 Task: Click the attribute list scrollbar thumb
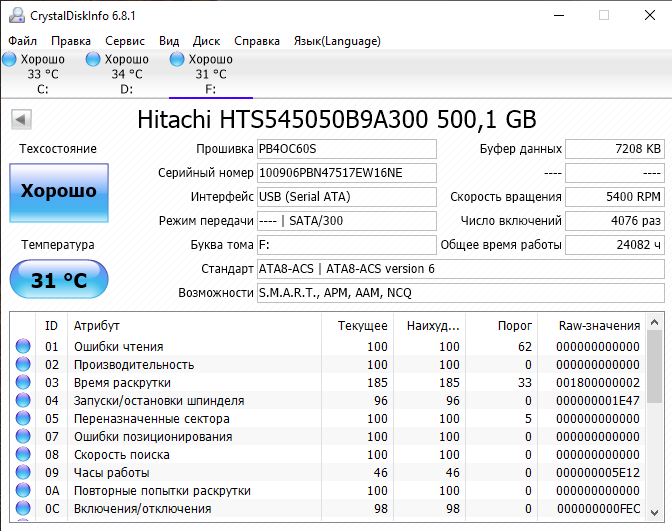click(x=654, y=366)
